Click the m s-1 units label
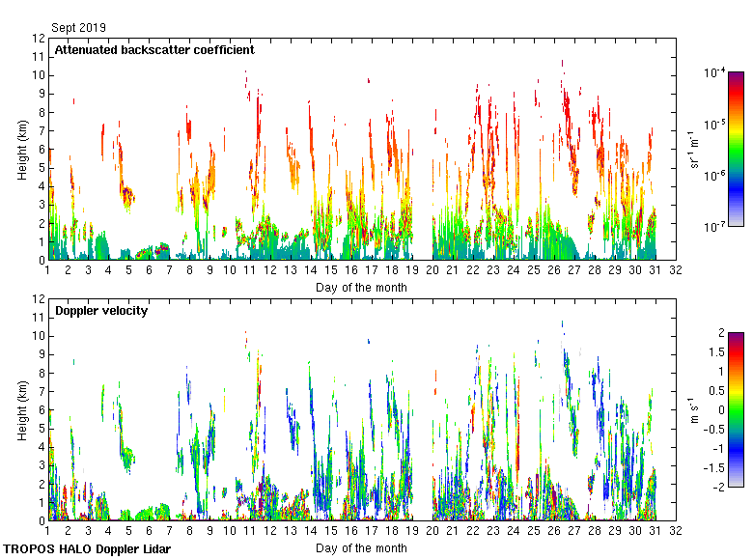This screenshot has width=753, height=560. pos(694,410)
